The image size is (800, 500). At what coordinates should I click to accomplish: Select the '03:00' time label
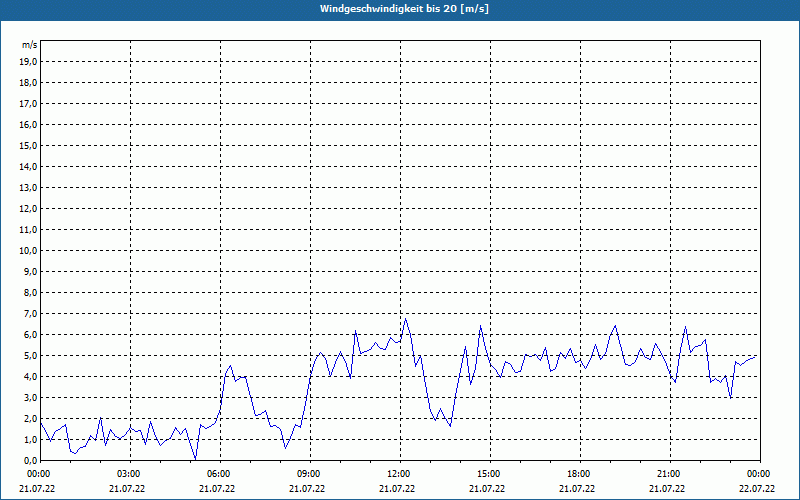click(130, 474)
